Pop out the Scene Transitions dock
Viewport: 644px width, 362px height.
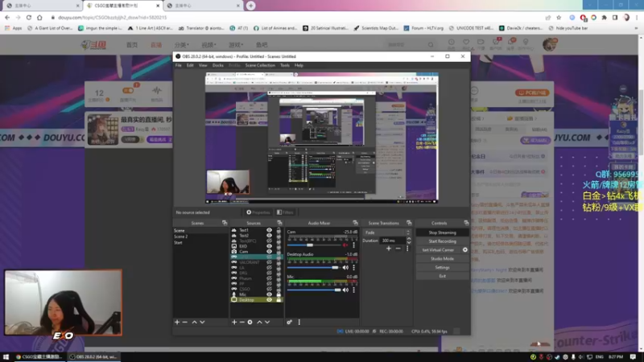[409, 223]
